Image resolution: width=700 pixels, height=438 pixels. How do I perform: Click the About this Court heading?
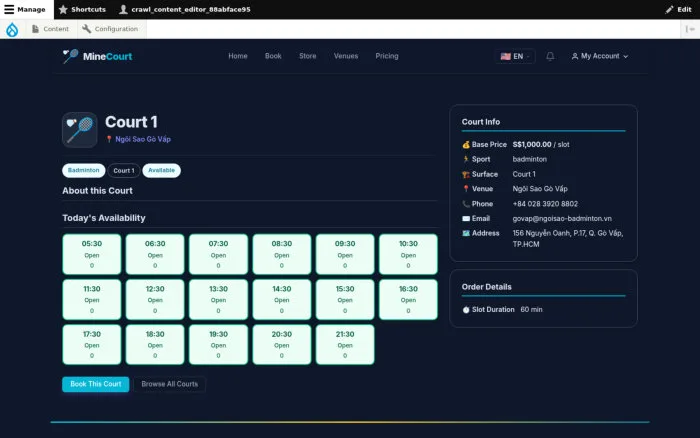pos(97,191)
